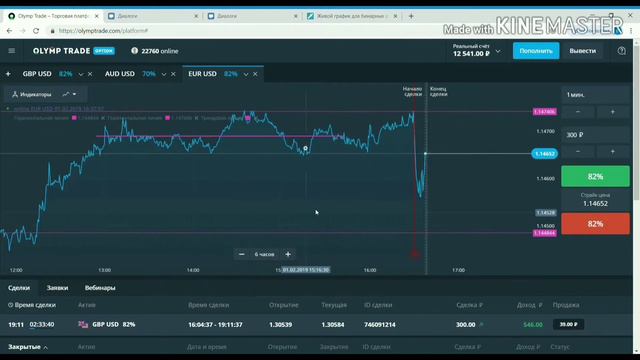
Task: Click the 1.14528 gray price label on chart
Action: (x=545, y=213)
